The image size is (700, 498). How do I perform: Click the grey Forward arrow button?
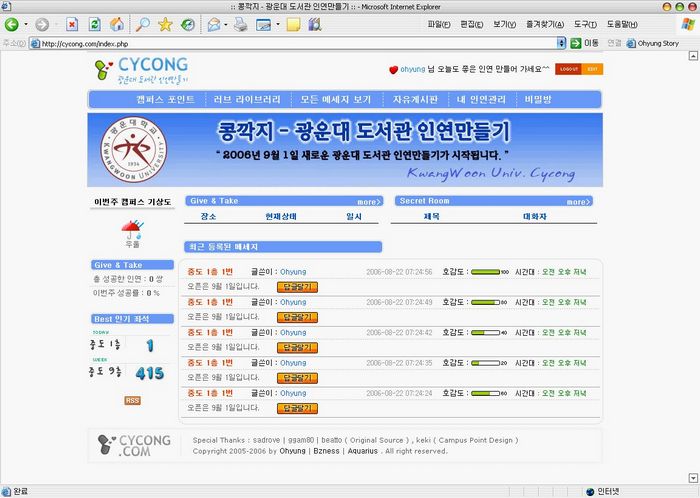click(x=42, y=24)
